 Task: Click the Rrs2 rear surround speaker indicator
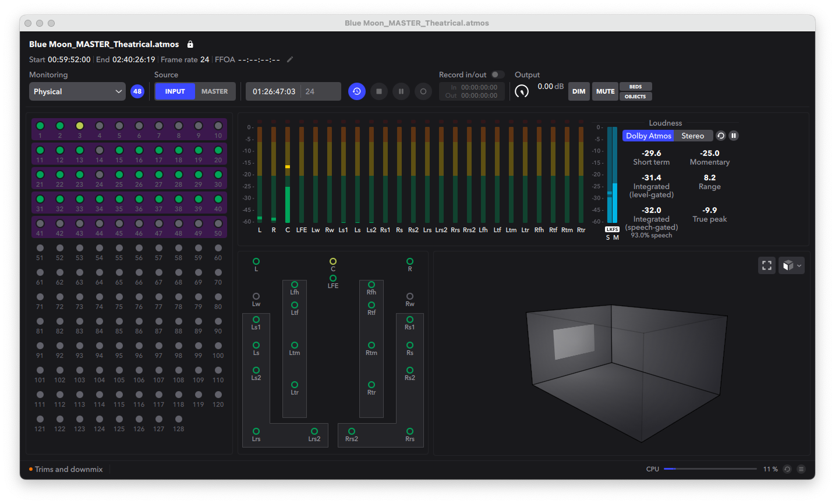click(x=352, y=431)
